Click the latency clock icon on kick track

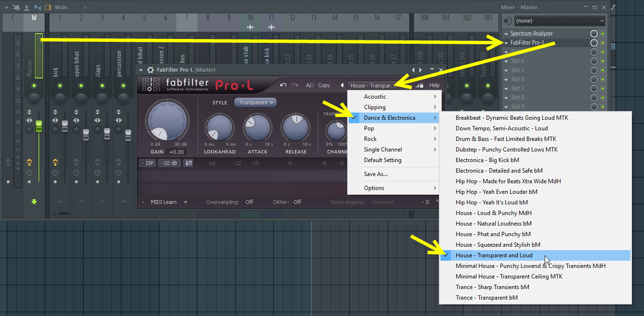pyautogui.click(x=55, y=172)
